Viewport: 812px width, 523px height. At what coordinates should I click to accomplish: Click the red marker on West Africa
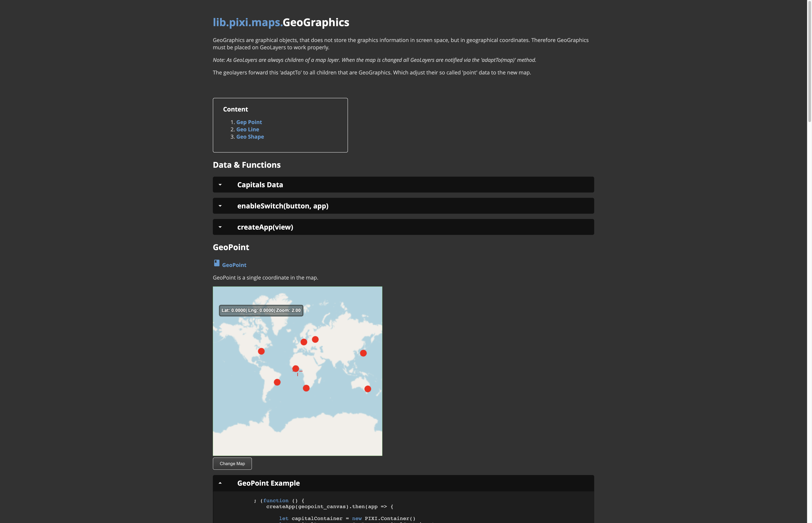pyautogui.click(x=296, y=369)
